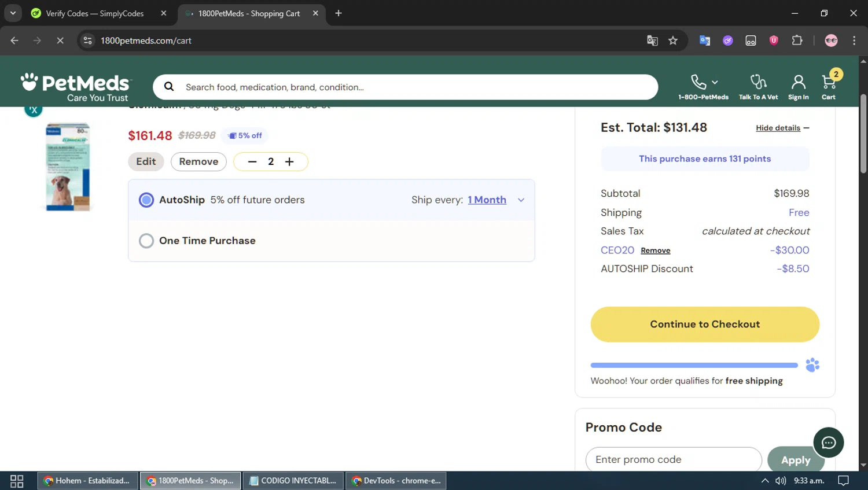This screenshot has height=490, width=868.
Task: Open the media control extension icon
Action: coord(751,40)
